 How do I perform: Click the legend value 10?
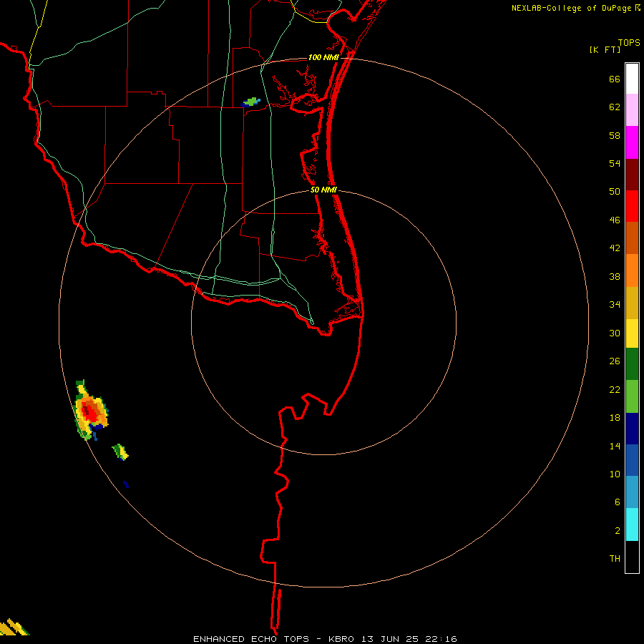click(x=615, y=474)
